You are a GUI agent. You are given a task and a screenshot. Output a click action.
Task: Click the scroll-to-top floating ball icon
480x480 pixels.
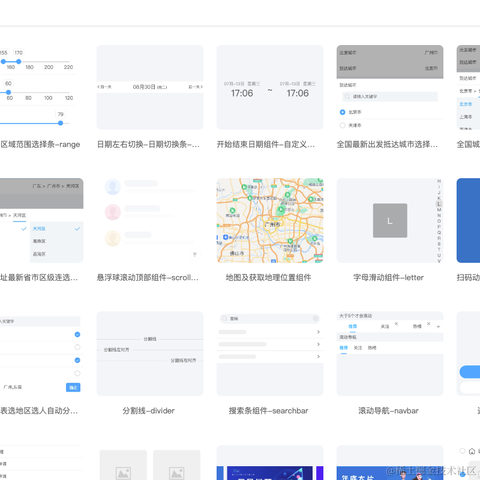pos(195,254)
